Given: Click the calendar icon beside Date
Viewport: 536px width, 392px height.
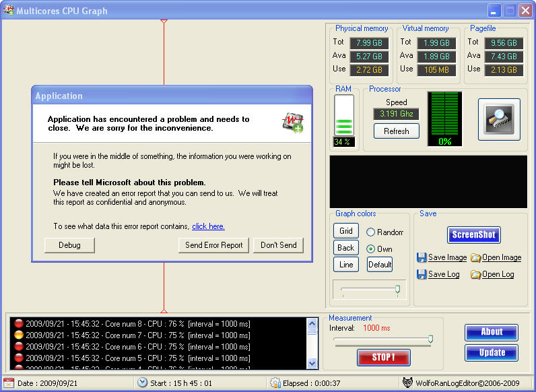Looking at the screenshot, I should [9, 383].
